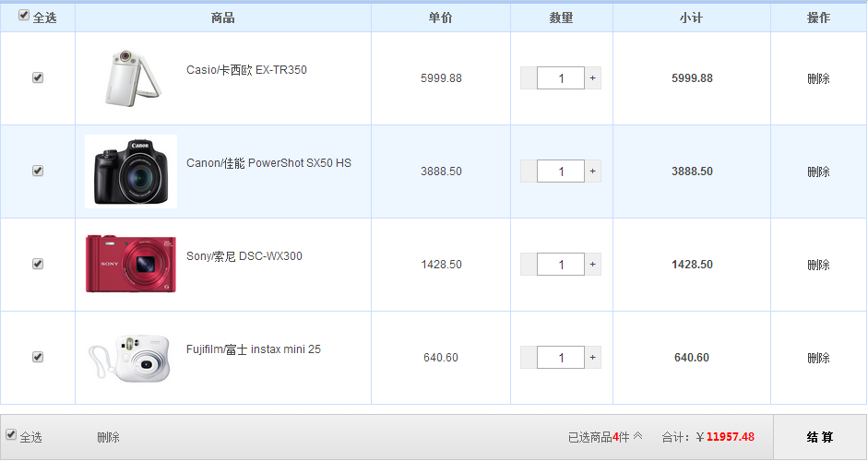This screenshot has height=461, width=868.
Task: Click quantity field for Canon PowerShot SX50 HS
Action: tap(561, 171)
